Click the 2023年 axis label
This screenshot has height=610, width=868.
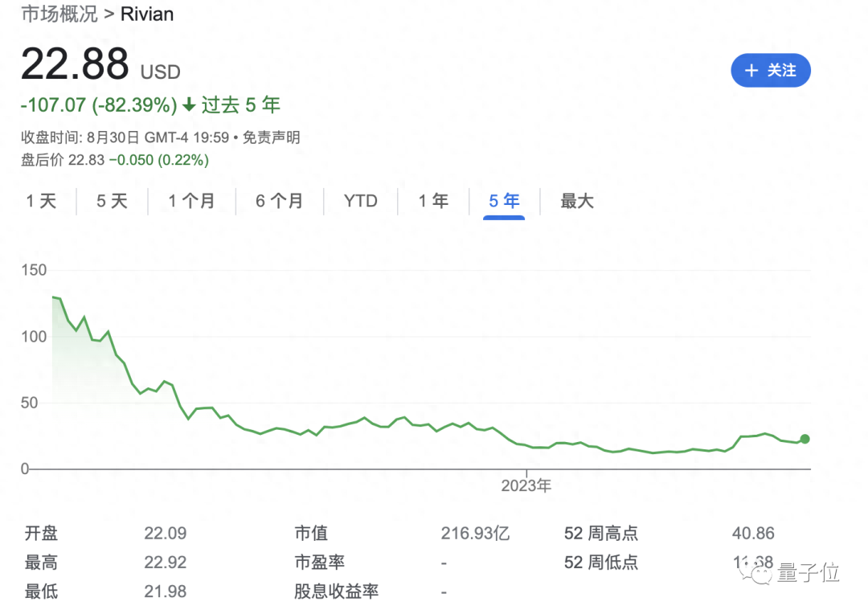coord(526,485)
